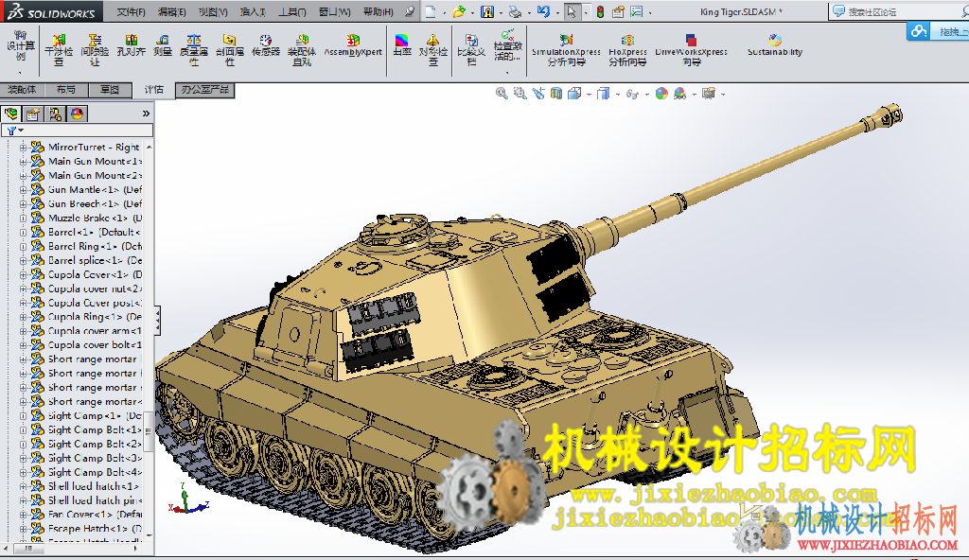Click the rebuild traffic light icon
969x560 pixels.
point(600,11)
